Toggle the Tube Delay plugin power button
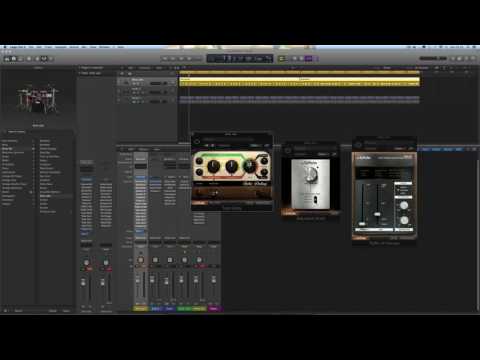This screenshot has height=360, width=480. pos(197,142)
